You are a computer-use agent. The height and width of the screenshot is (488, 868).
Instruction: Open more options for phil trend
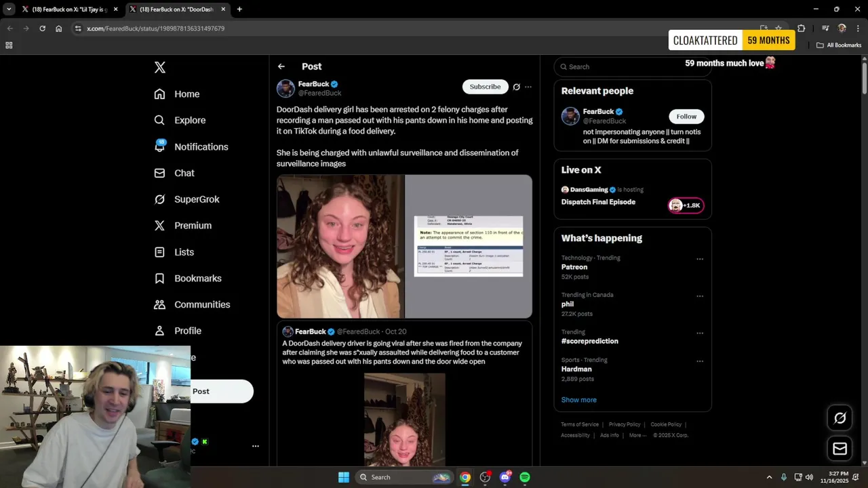click(700, 296)
